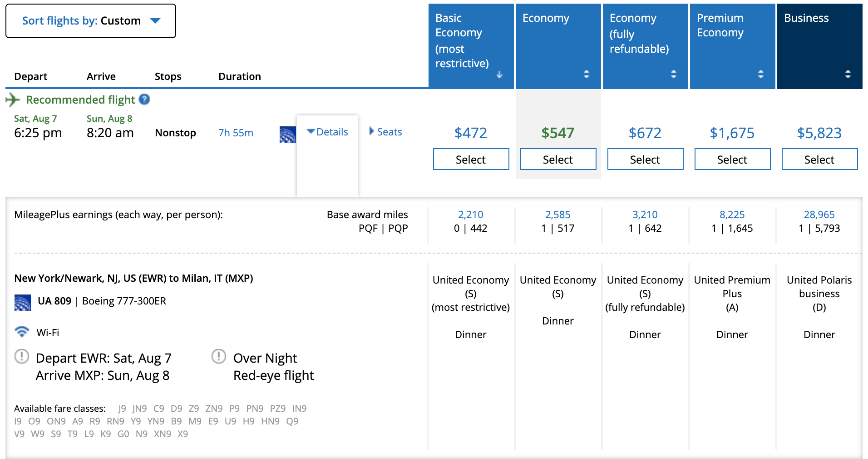
Task: Click the Nonstop label
Action: (176, 133)
